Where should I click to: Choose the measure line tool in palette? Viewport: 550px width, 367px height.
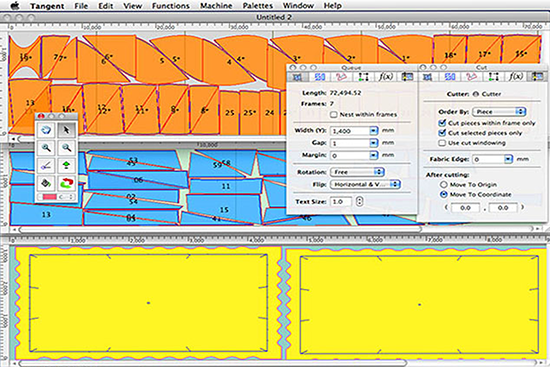pos(46,165)
